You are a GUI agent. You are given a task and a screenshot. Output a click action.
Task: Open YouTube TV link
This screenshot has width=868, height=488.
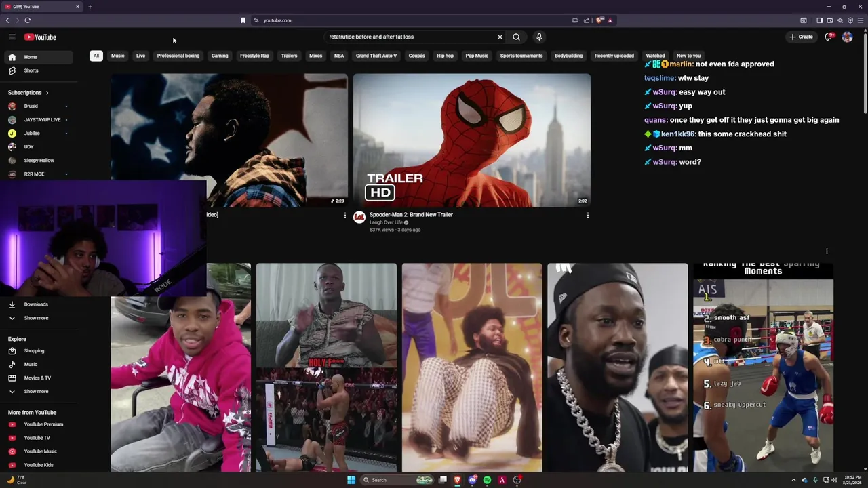pyautogui.click(x=38, y=438)
